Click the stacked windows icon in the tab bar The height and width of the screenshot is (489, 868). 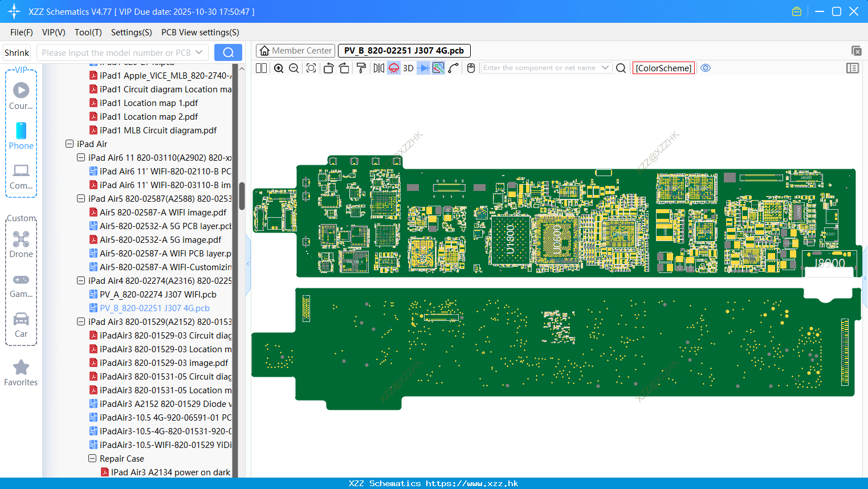pos(856,51)
